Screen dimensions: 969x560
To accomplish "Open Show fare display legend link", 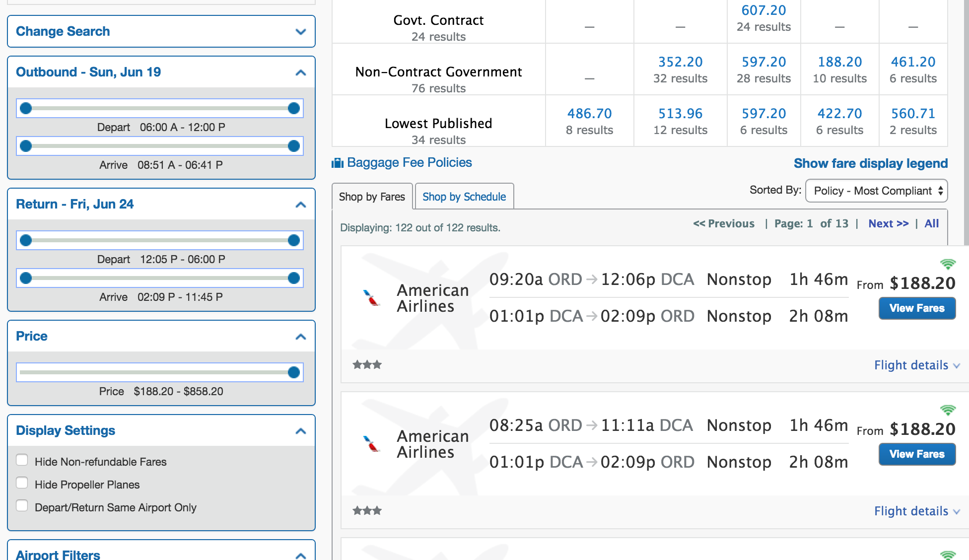I will [x=870, y=163].
